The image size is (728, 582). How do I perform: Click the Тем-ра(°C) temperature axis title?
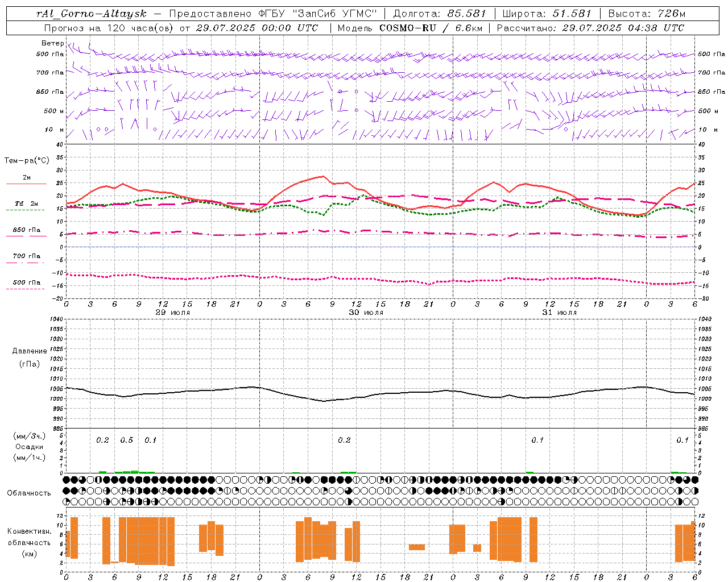(x=27, y=160)
